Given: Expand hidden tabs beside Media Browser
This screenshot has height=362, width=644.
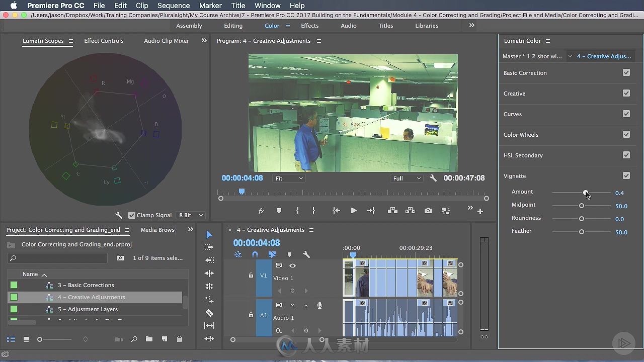Looking at the screenshot, I should point(190,229).
